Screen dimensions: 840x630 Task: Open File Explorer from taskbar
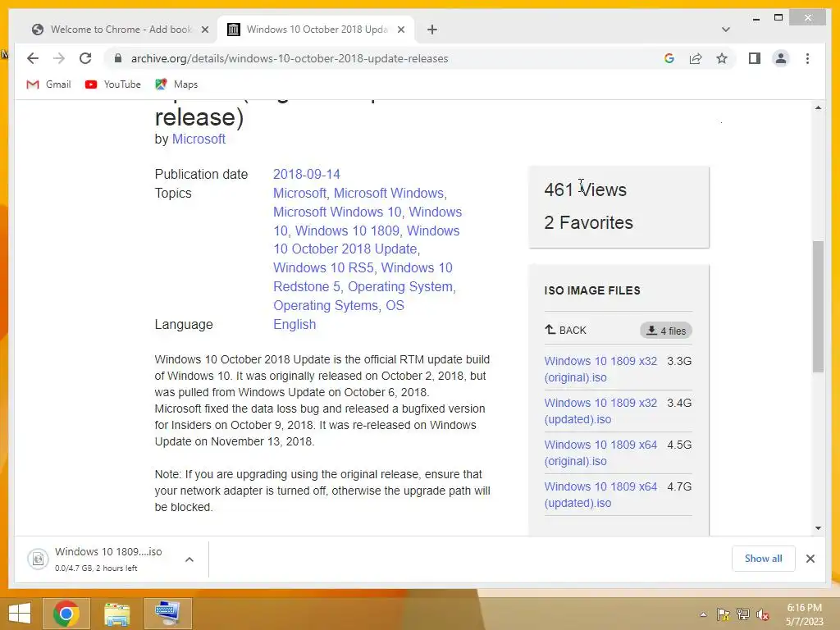tap(116, 614)
